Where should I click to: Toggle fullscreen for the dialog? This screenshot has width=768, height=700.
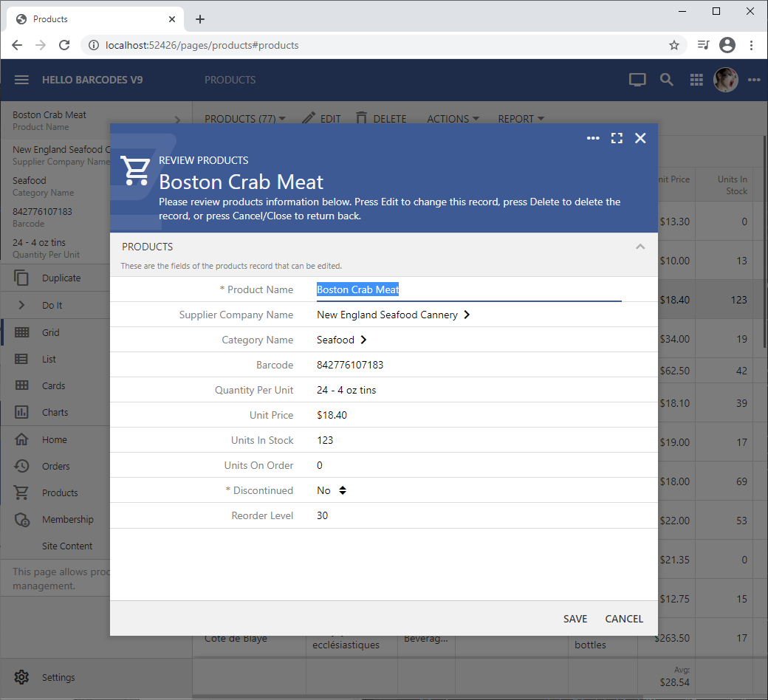tap(617, 138)
